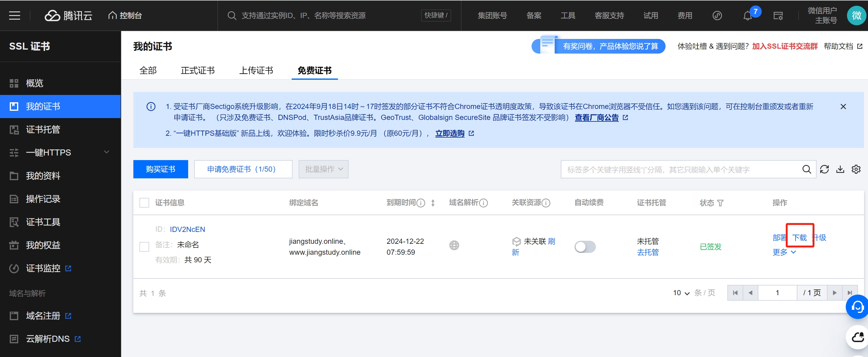
Task: Click 部署 for the certificate
Action: tap(779, 238)
